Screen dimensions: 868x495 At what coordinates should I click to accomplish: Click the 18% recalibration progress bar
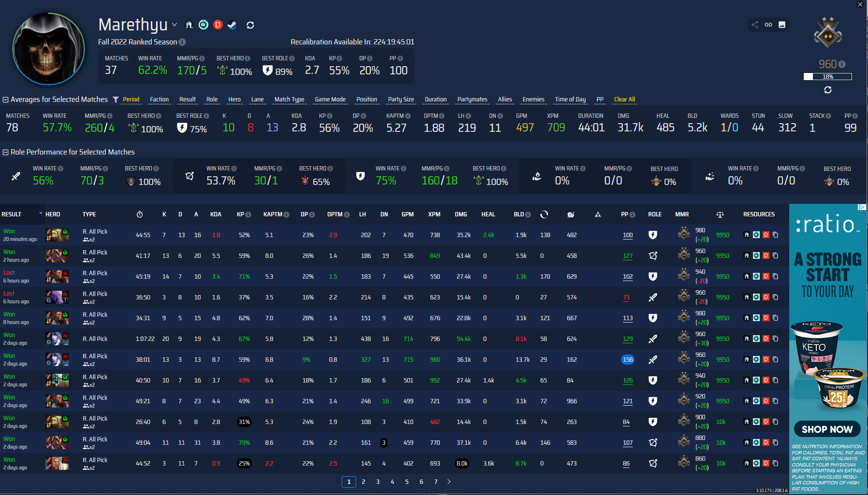tap(828, 76)
